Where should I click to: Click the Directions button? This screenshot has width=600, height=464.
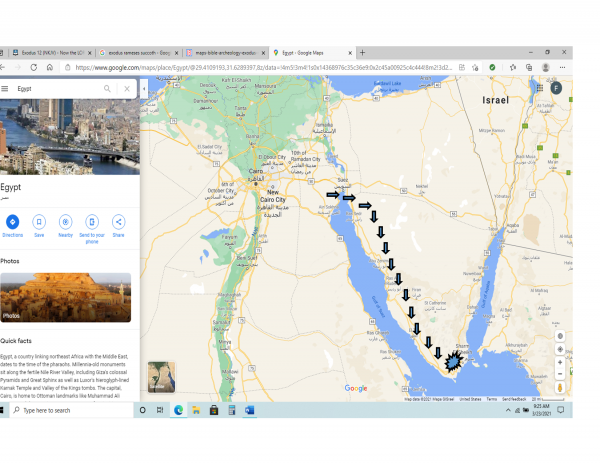[x=13, y=226]
